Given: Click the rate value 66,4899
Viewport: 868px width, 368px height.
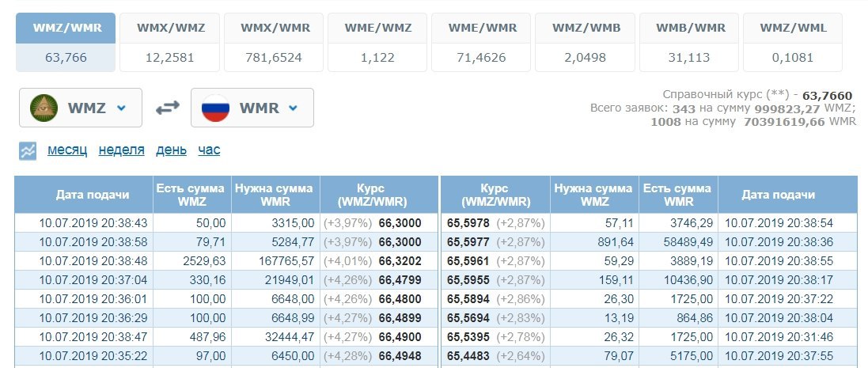Looking at the screenshot, I should tap(400, 318).
